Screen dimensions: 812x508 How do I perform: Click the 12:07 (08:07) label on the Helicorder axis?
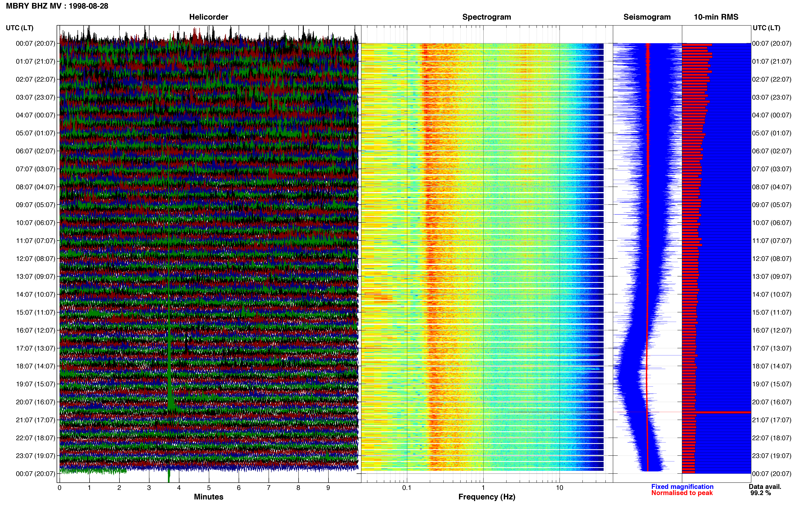(36, 259)
